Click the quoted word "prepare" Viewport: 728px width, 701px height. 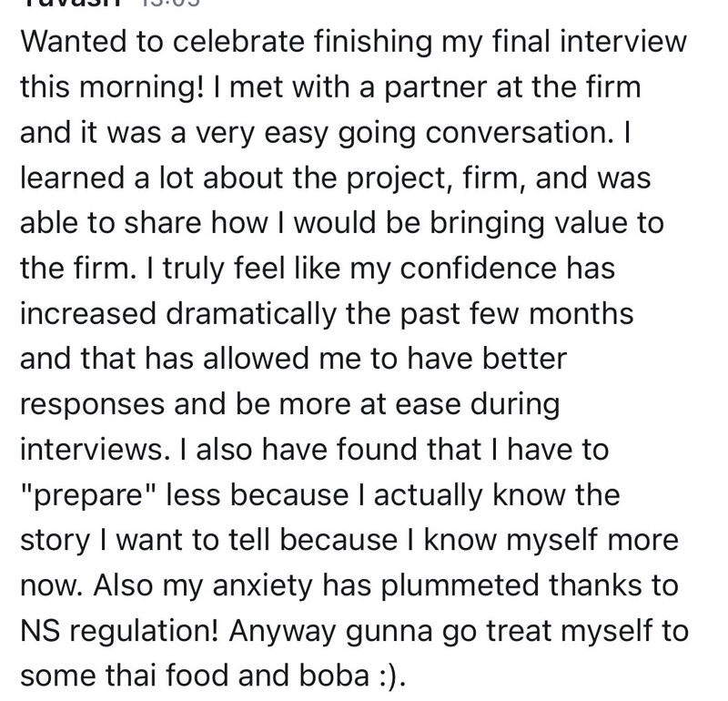(x=90, y=495)
